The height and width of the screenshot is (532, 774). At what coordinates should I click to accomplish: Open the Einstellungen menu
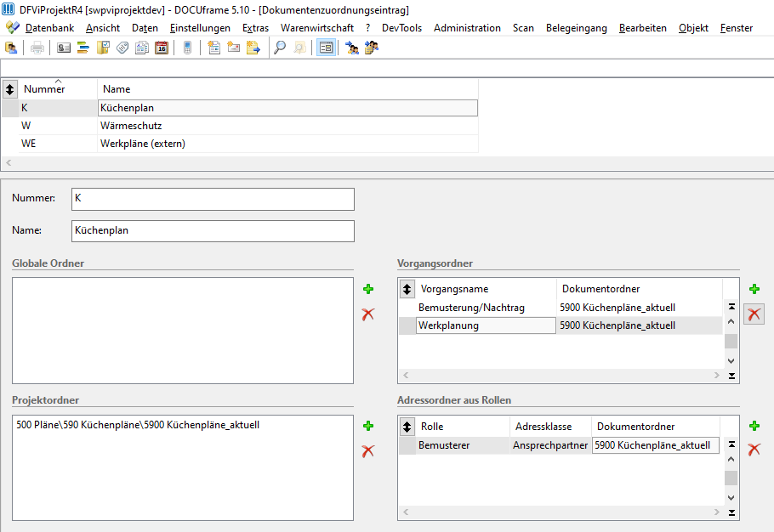click(200, 28)
